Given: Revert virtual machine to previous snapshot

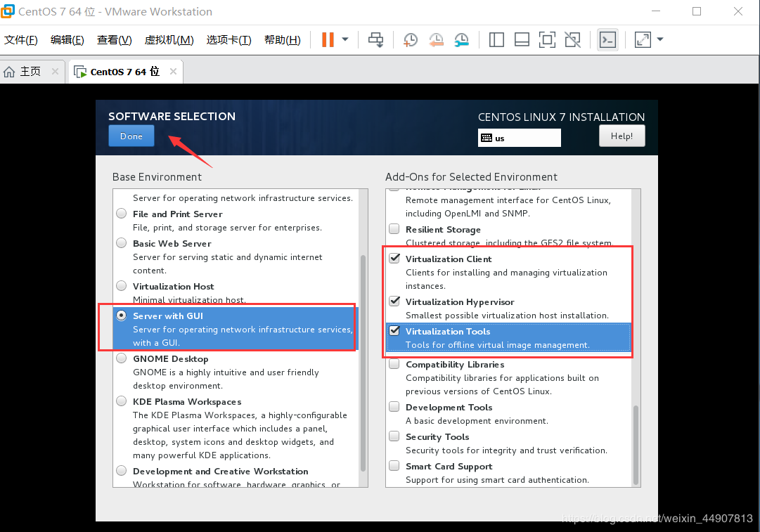Looking at the screenshot, I should tap(436, 40).
